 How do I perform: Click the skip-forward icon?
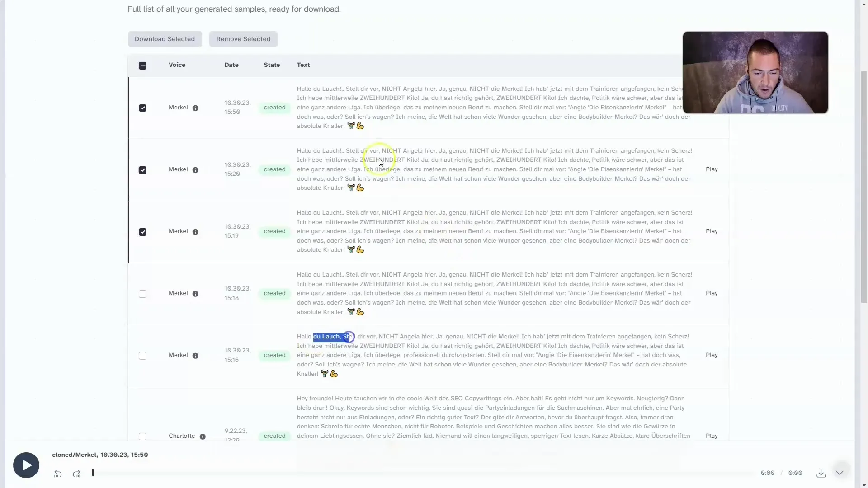click(x=76, y=473)
